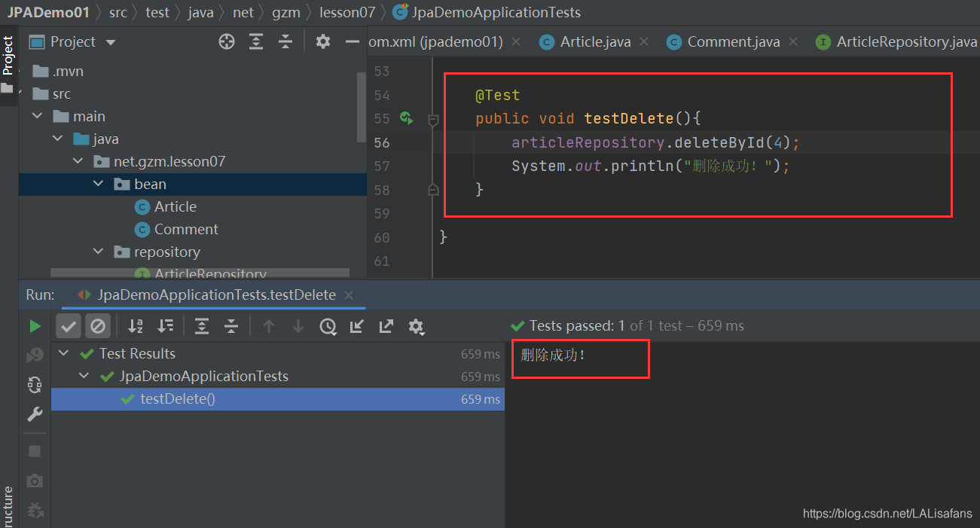This screenshot has height=528, width=980.
Task: Toggle auto-test icon in Run sidebar
Action: 35,385
